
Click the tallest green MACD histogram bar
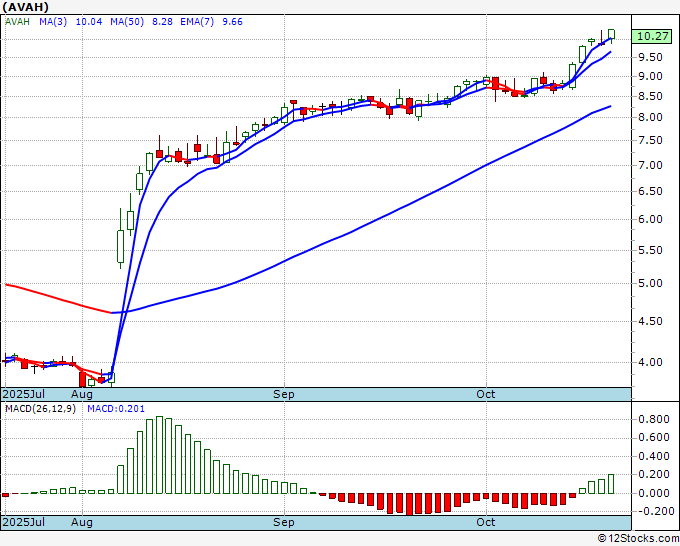click(159, 455)
